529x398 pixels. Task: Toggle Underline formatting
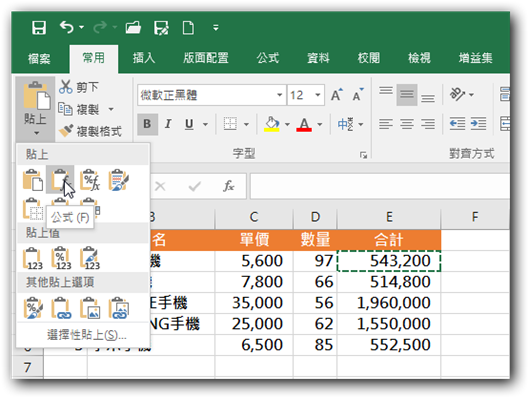point(189,124)
